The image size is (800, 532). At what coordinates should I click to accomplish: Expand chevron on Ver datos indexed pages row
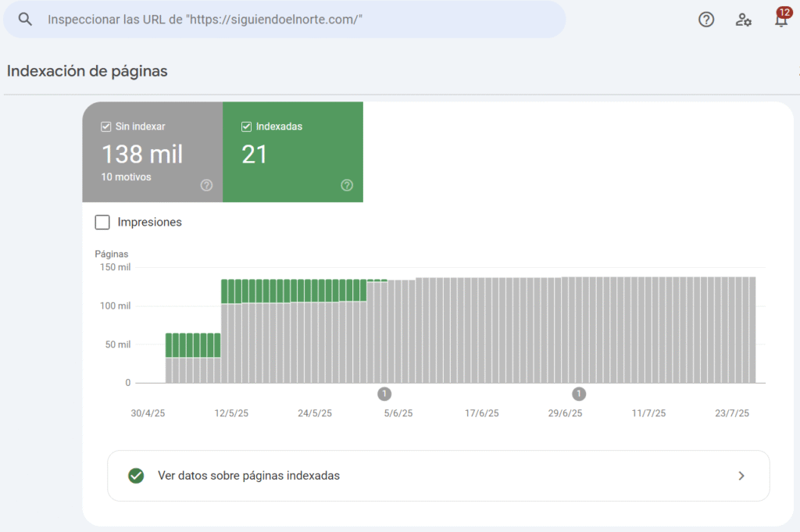(x=741, y=475)
